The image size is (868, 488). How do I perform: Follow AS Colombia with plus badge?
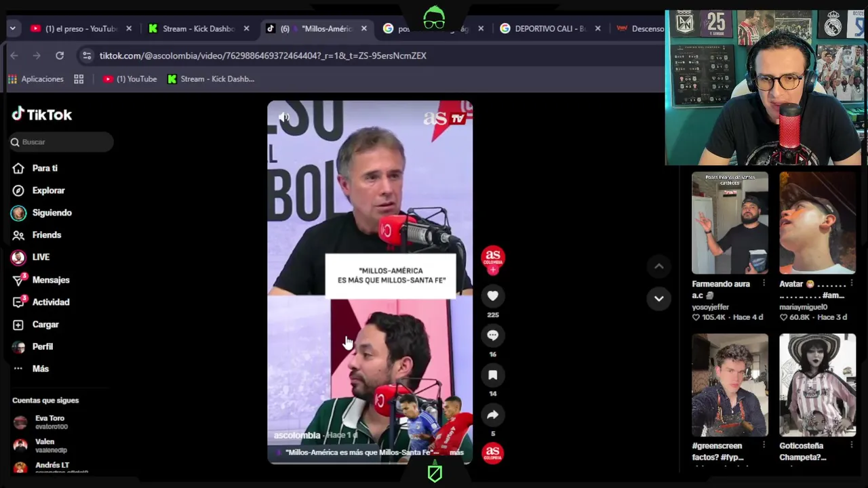[493, 270]
